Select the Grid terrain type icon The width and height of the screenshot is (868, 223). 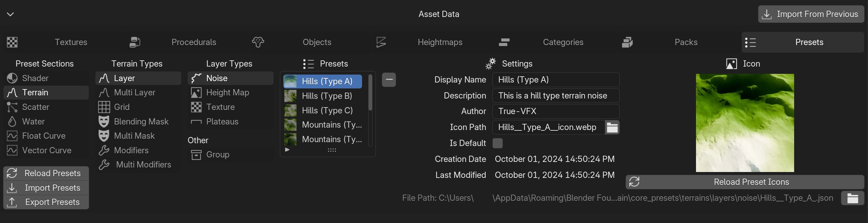(104, 107)
